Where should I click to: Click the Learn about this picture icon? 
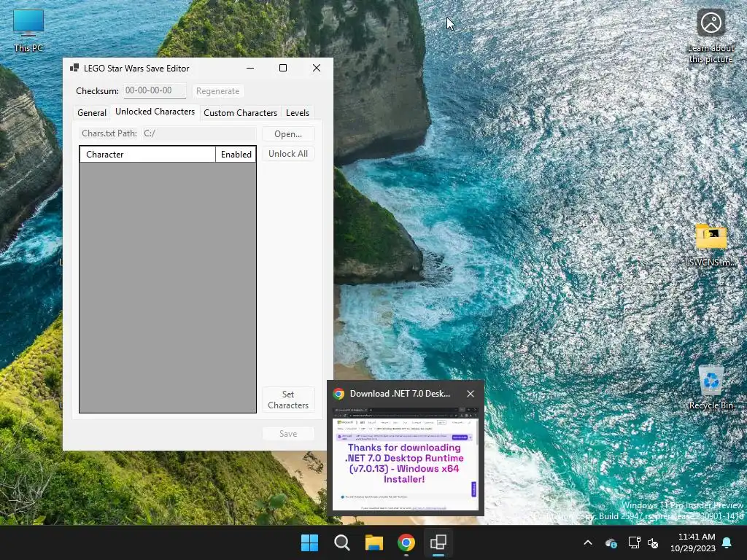click(x=711, y=36)
